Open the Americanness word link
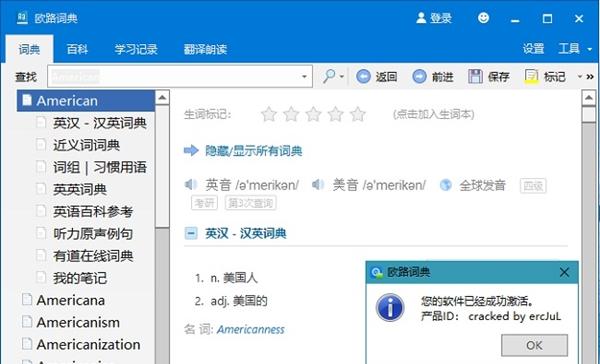This screenshot has height=364, width=600. (x=251, y=330)
